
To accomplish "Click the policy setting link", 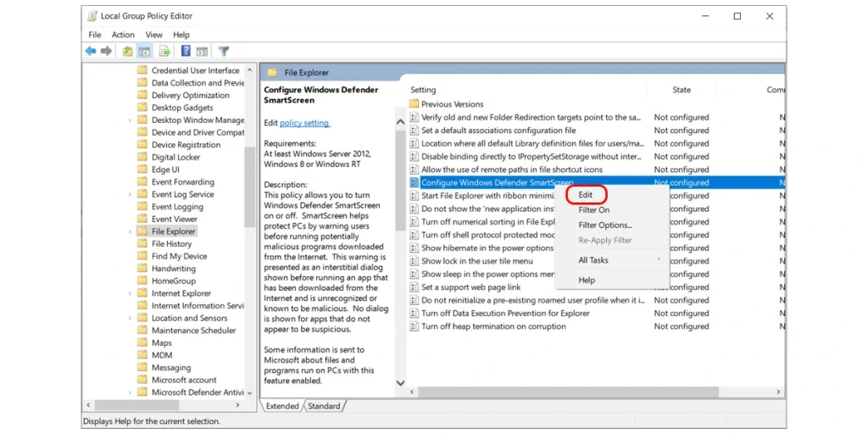I will pyautogui.click(x=304, y=123).
